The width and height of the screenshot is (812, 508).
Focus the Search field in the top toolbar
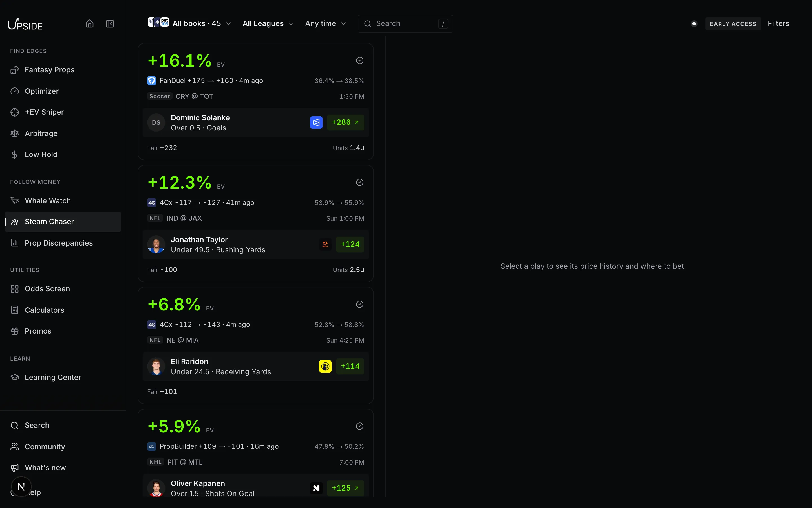pyautogui.click(x=405, y=23)
